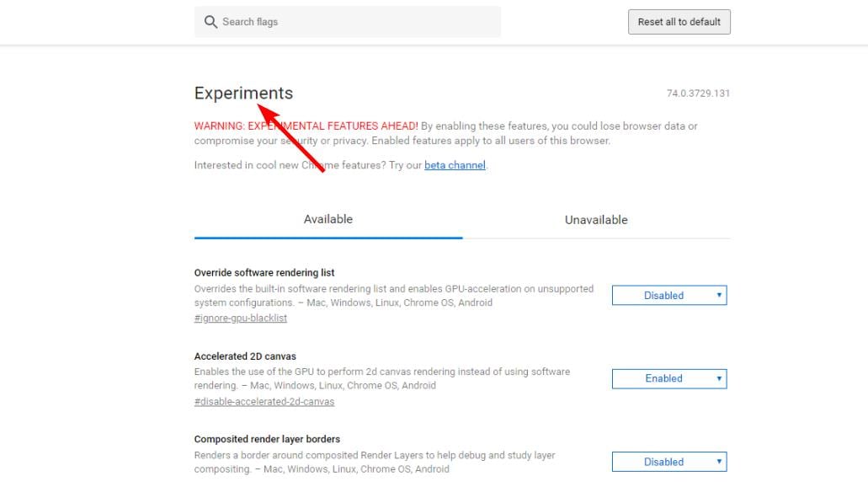868x487 pixels.
Task: Click the GPU-acceleration override flag description
Action: pyautogui.click(x=393, y=295)
